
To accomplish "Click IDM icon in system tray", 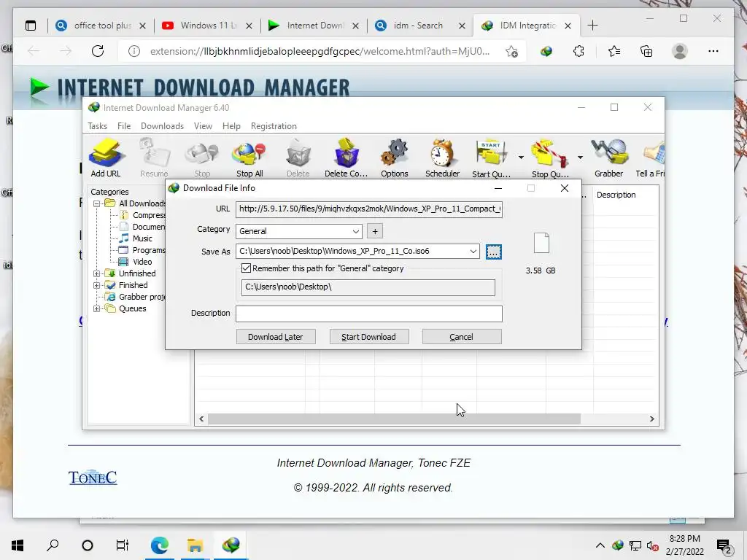I will (618, 545).
